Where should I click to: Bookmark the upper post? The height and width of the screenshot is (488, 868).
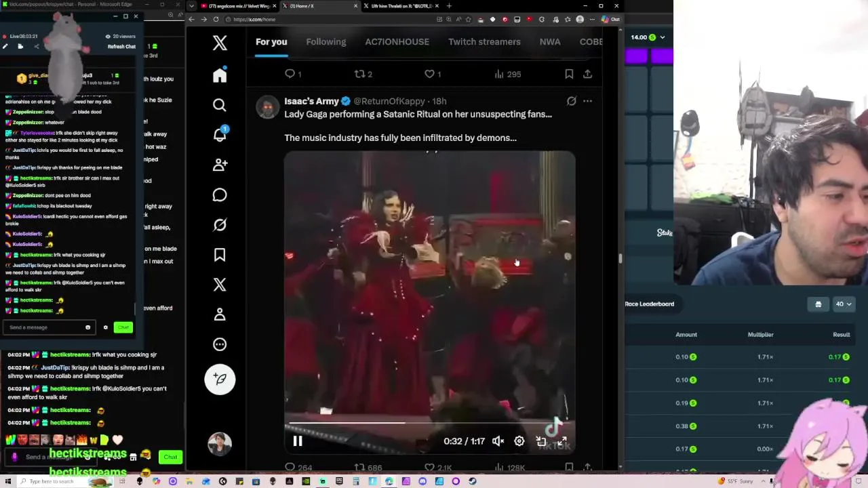tap(569, 74)
